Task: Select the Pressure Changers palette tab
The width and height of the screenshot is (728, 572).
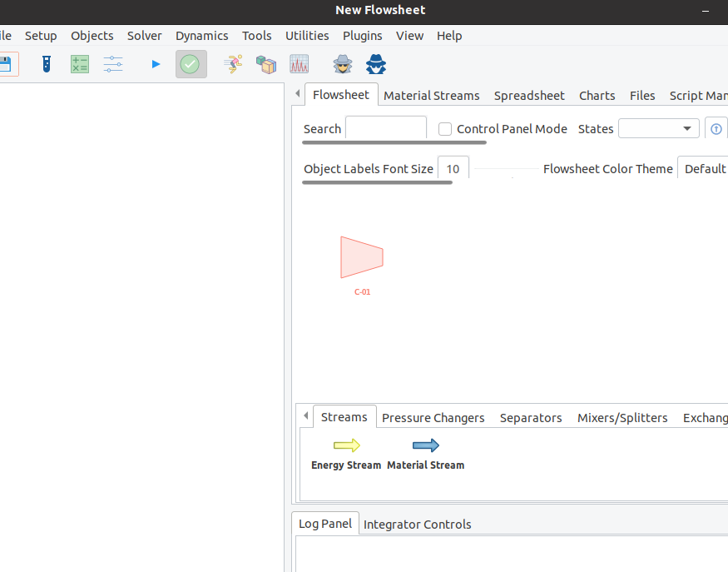Action: tap(433, 418)
